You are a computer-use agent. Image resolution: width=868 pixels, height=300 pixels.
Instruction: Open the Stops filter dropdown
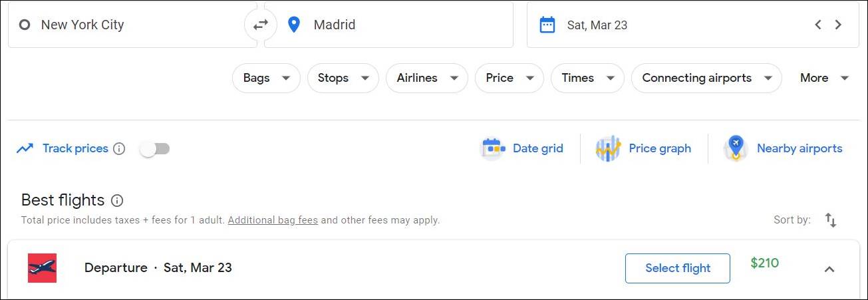(343, 78)
